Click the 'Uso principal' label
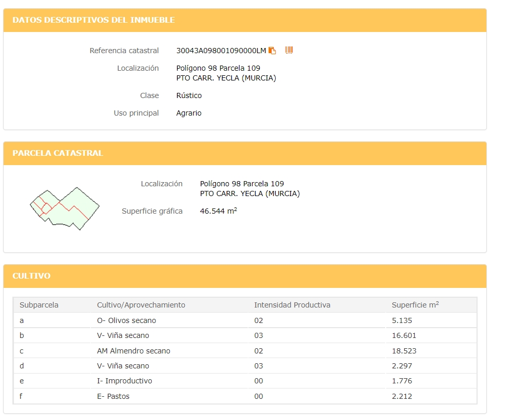This screenshot has width=507, height=420. [x=136, y=113]
